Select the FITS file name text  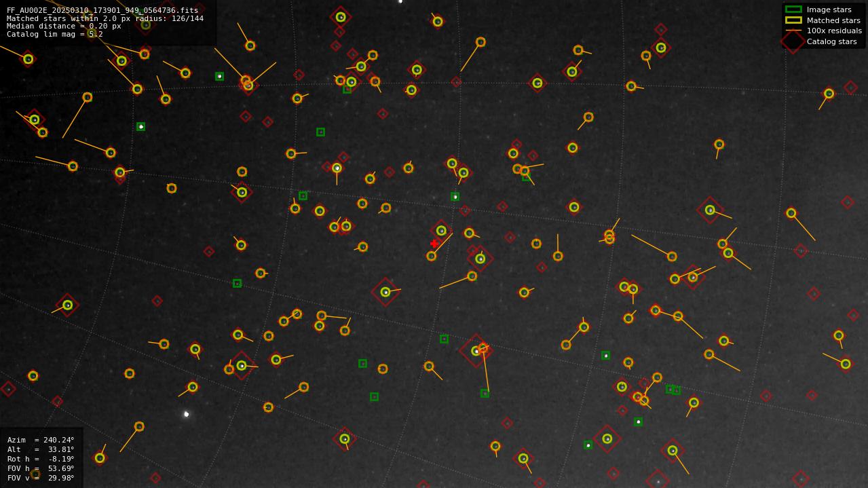[x=102, y=10]
